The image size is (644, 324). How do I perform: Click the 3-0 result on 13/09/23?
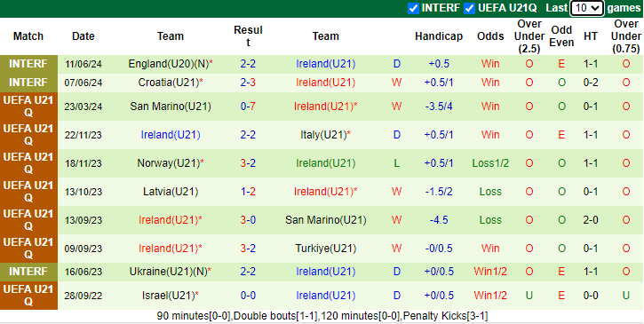[x=248, y=220]
